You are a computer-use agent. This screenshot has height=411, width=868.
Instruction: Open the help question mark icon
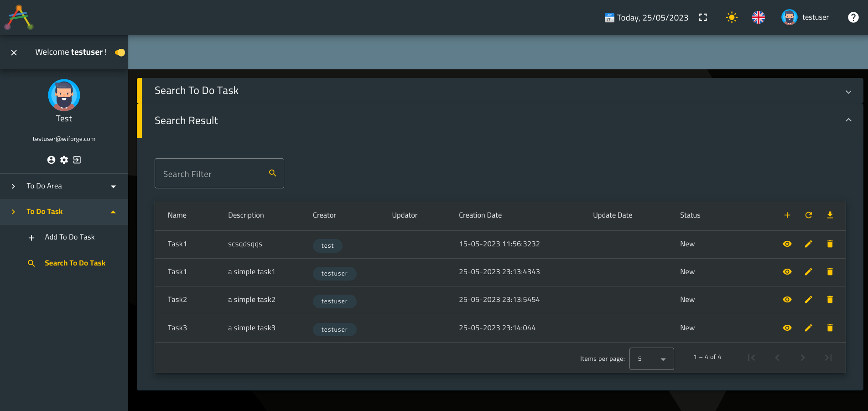coord(853,17)
